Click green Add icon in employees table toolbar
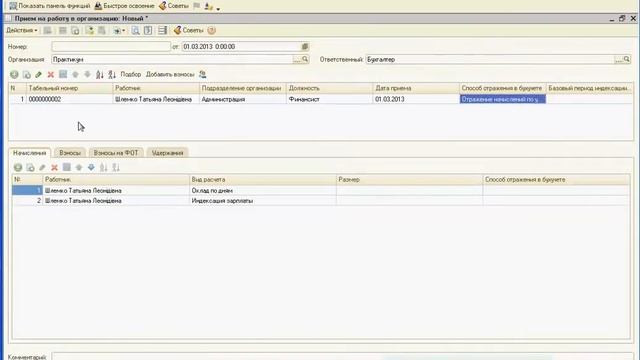640x360 pixels. point(14,75)
